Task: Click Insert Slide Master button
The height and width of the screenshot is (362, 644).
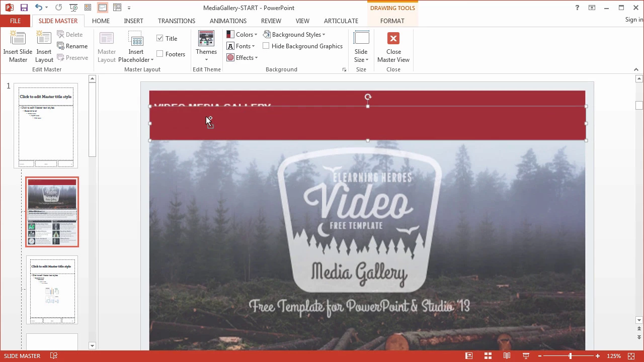Action: coord(18,47)
